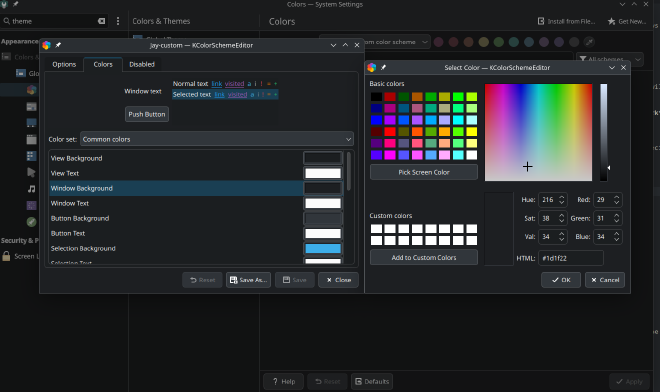This screenshot has height=392, width=660.
Task: Click Defaults in System Settings
Action: pyautogui.click(x=372, y=381)
